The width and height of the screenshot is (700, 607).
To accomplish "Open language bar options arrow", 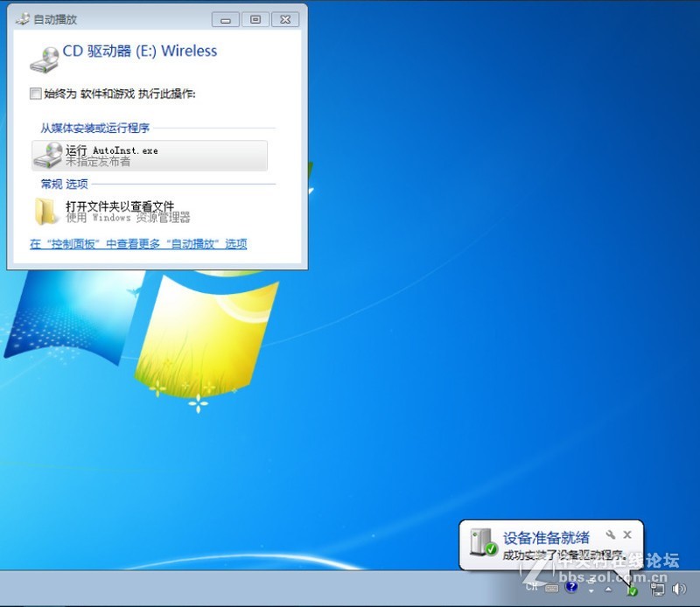I will click(591, 590).
